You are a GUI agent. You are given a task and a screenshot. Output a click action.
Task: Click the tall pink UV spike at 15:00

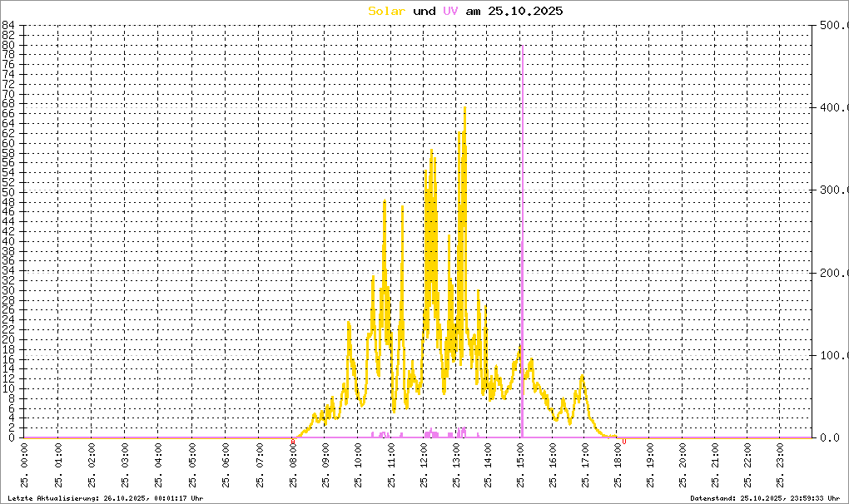tap(522, 242)
